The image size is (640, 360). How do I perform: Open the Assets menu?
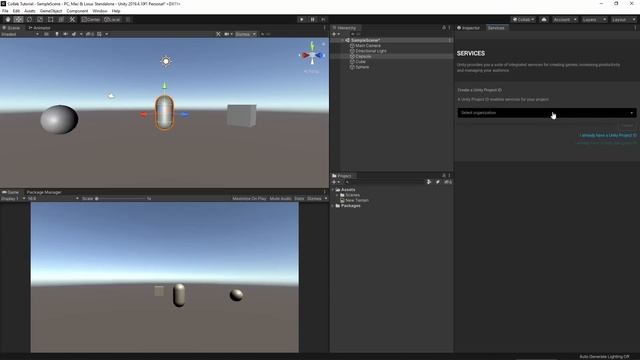[30, 11]
